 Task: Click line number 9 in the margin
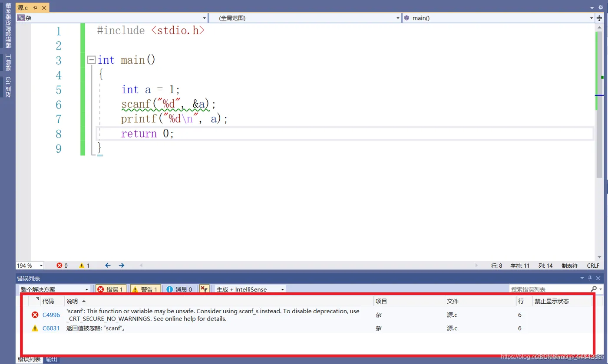click(59, 148)
